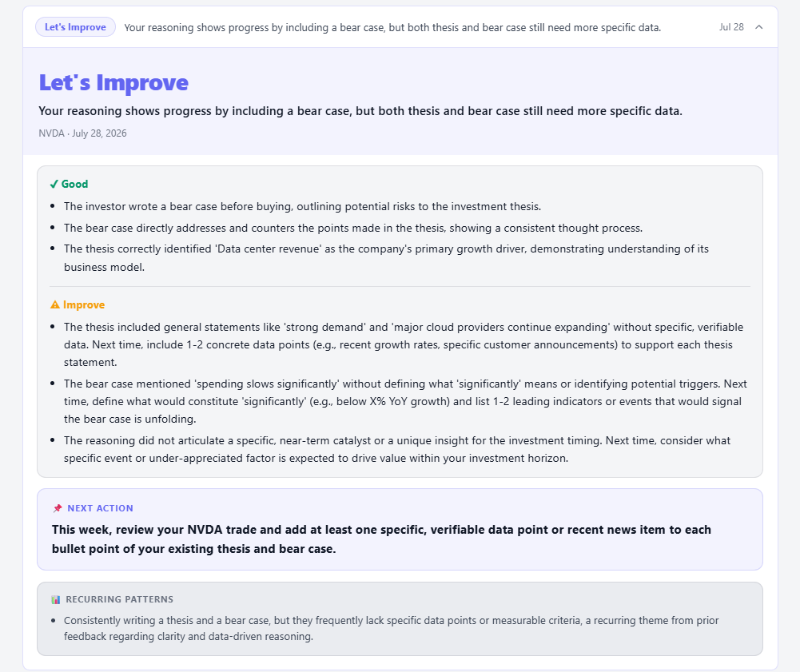
Task: Click the bold next action instruction text
Action: (x=381, y=539)
